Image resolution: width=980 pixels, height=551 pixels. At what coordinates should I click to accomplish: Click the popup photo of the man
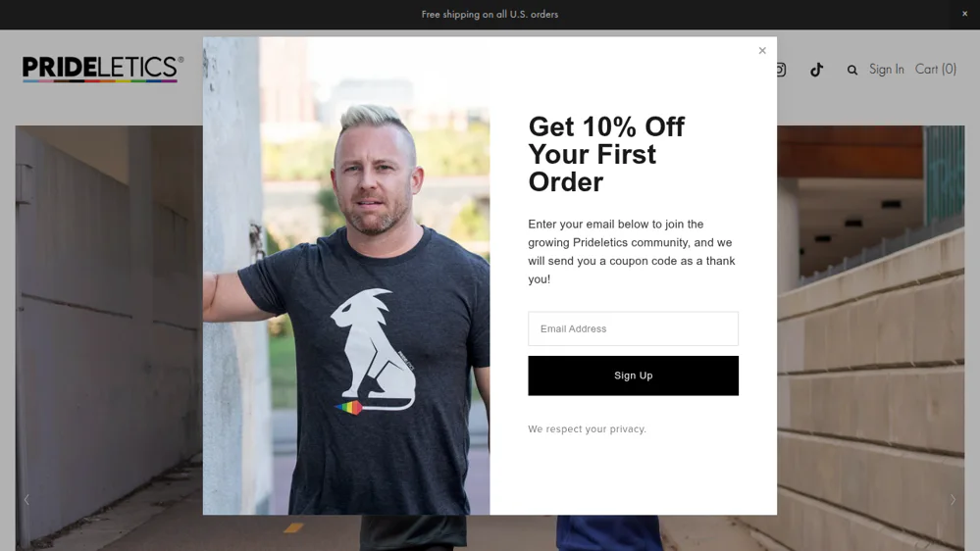346,275
